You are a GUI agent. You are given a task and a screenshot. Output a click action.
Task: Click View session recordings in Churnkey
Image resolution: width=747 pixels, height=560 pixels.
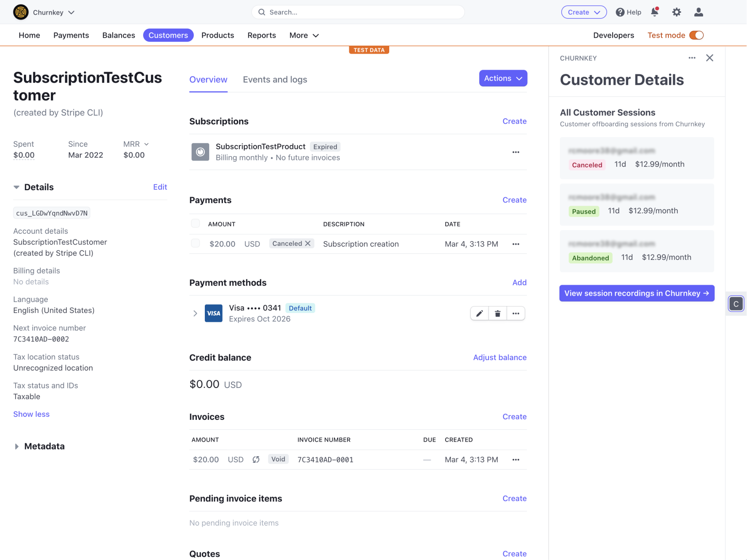637,293
